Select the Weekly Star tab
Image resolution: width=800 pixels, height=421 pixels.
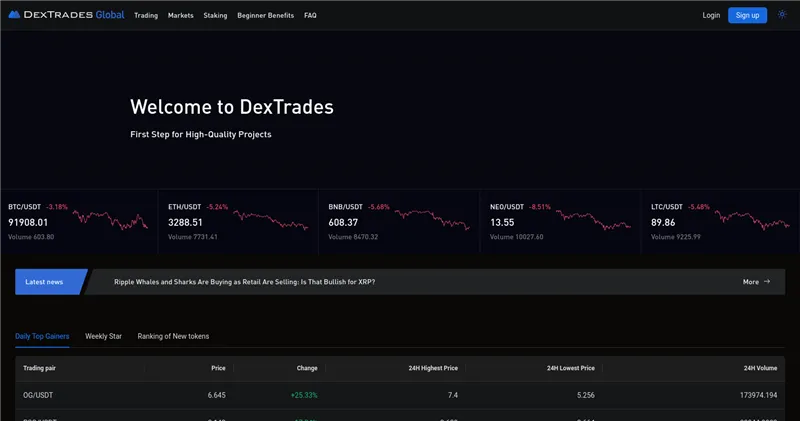coord(104,336)
